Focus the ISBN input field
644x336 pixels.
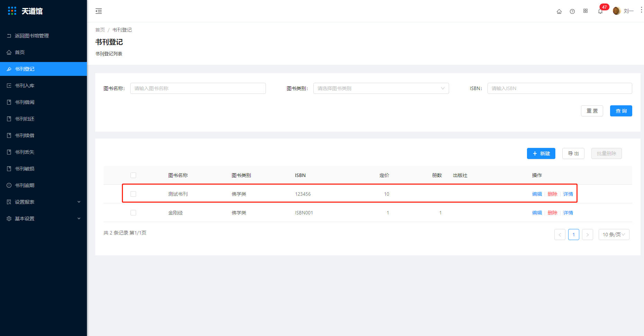tap(560, 88)
